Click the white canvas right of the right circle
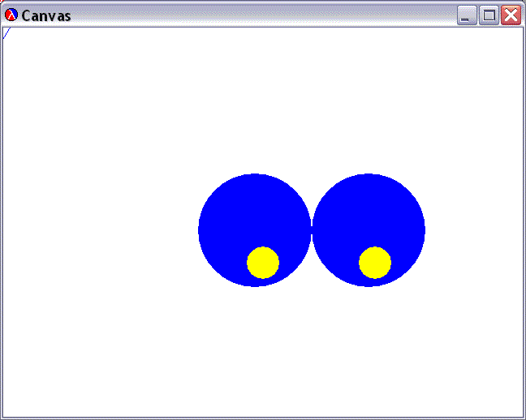The height and width of the screenshot is (420, 526). click(x=475, y=231)
